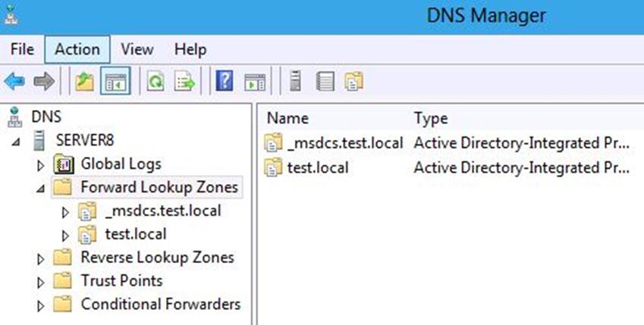Expand the Reverse Lookup Zones node
This screenshot has height=325, width=644.
(40, 259)
